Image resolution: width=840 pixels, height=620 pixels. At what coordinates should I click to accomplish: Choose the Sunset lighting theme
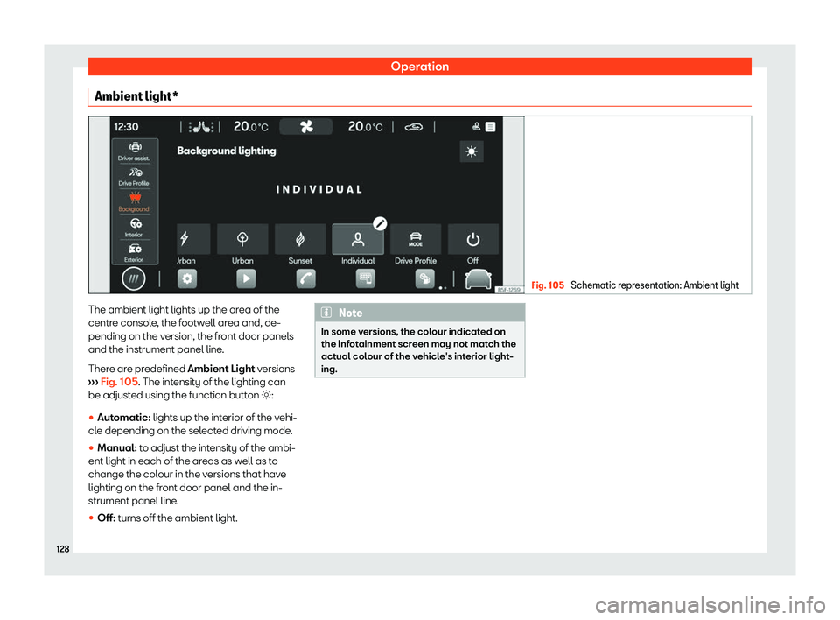click(299, 240)
